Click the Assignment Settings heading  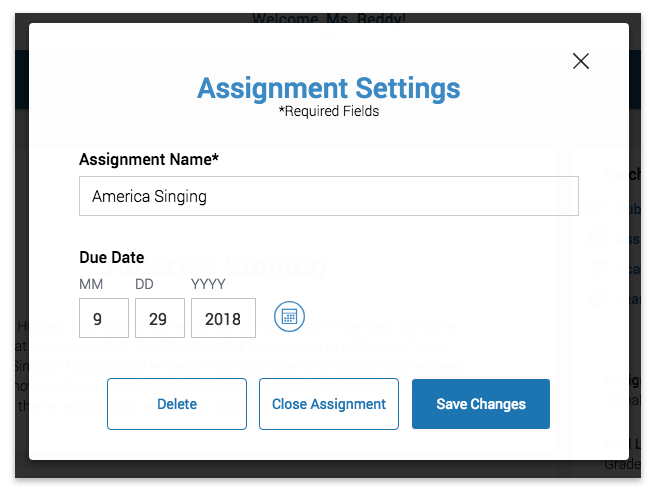(x=329, y=88)
